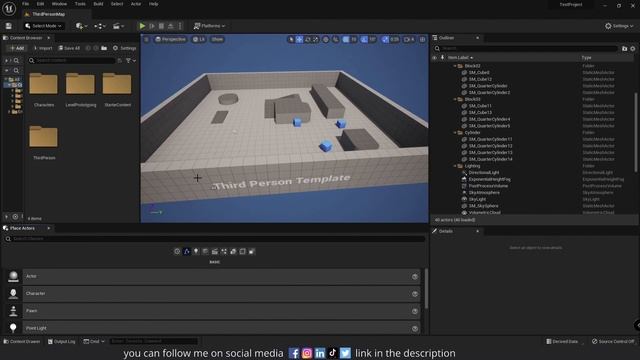Select Recently Placed category in Place Actors
640x360 pixels.
(177, 251)
